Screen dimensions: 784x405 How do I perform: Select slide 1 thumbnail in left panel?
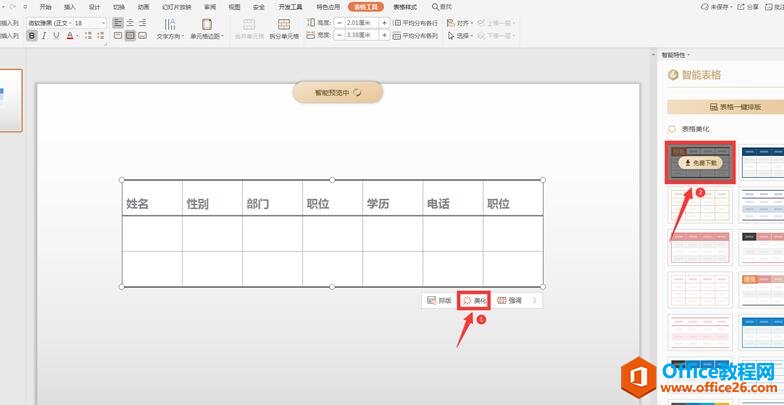(11, 100)
